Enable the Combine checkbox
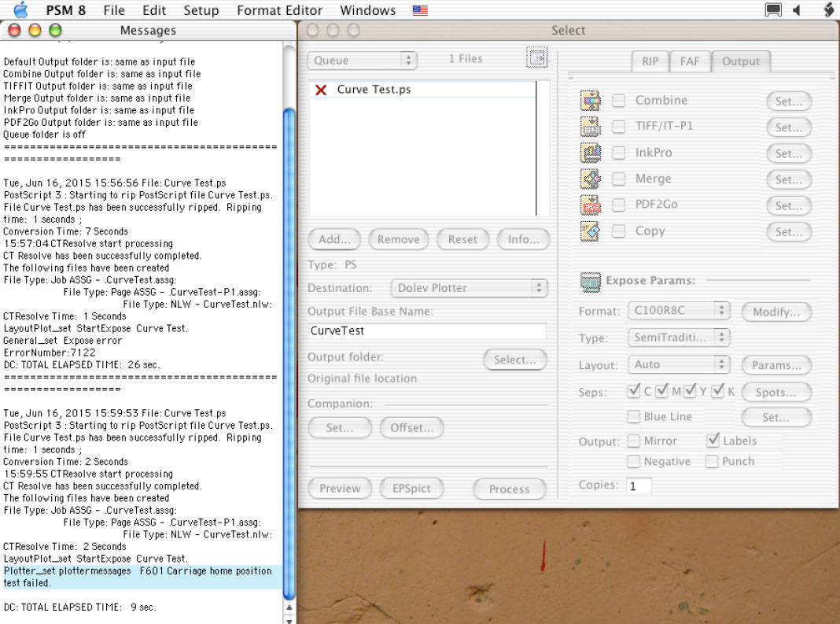Viewport: 840px width, 624px height. pos(619,100)
